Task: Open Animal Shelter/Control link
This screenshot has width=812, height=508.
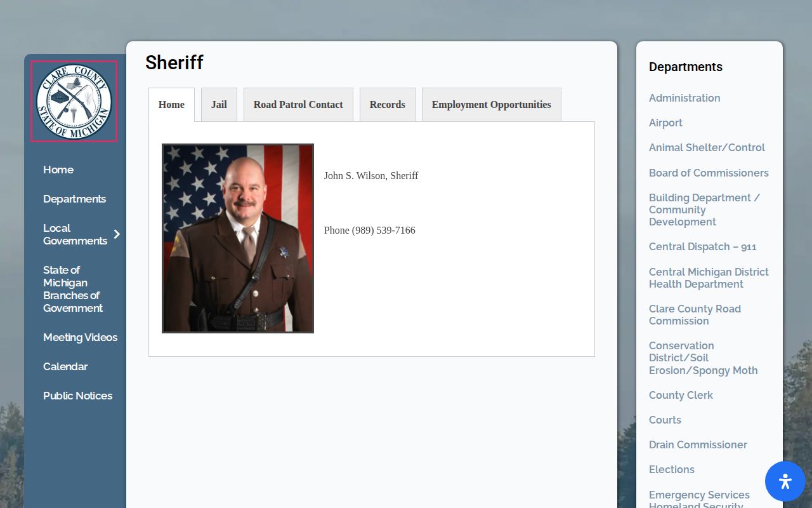Action: 707,147
